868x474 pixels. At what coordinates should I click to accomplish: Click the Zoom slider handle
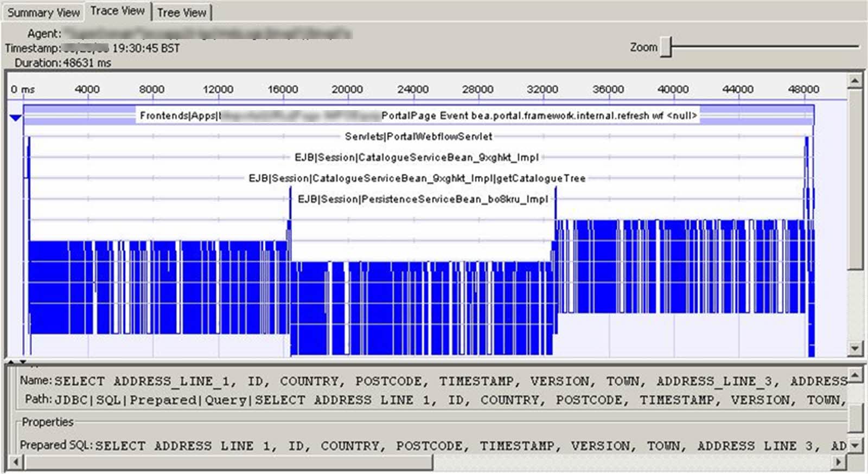667,47
